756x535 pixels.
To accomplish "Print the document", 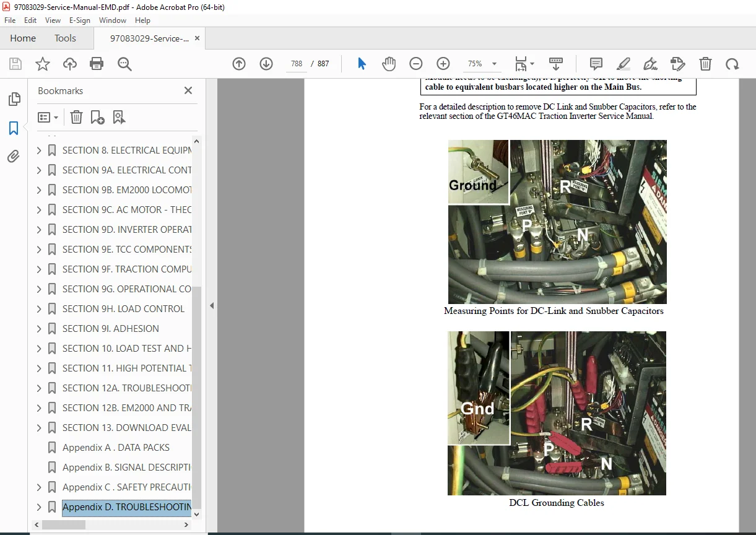I will [x=97, y=64].
